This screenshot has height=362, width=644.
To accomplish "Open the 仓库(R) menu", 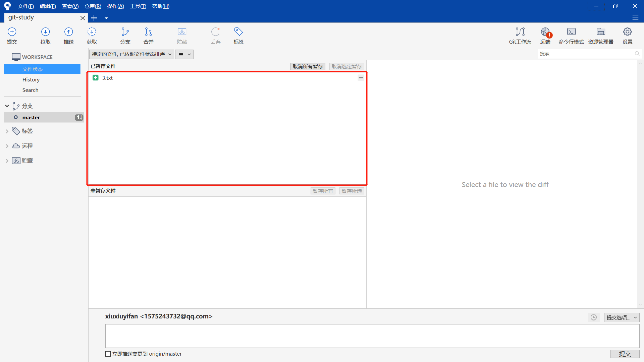I will [x=93, y=6].
